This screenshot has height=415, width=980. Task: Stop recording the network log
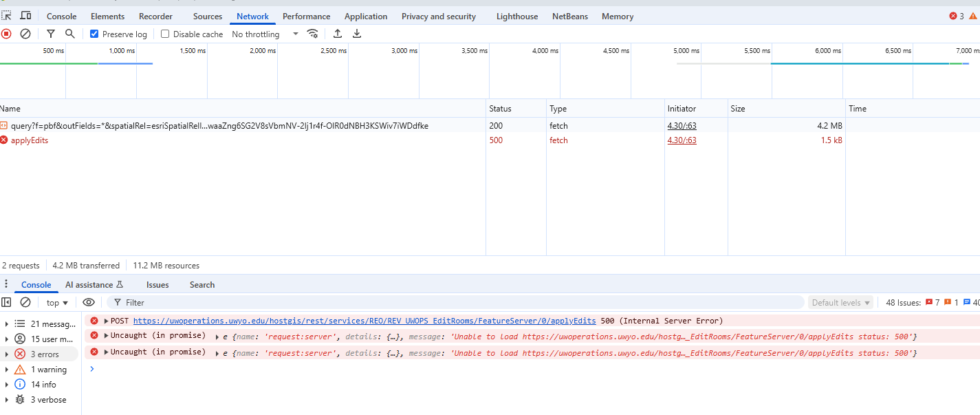pos(7,33)
